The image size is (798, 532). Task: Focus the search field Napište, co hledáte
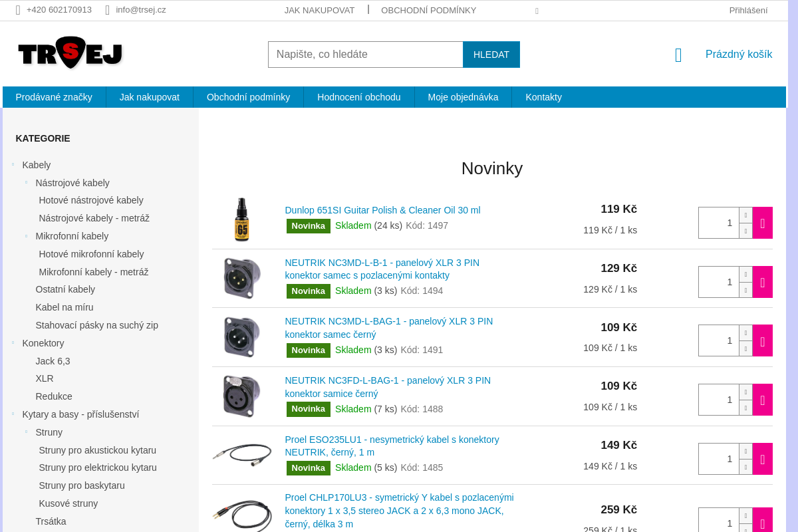tap(366, 55)
